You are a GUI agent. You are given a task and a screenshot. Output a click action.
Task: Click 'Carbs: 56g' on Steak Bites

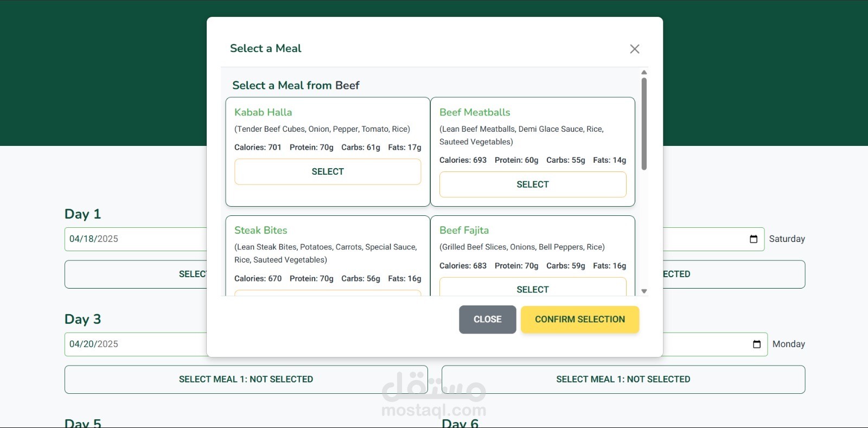361,279
